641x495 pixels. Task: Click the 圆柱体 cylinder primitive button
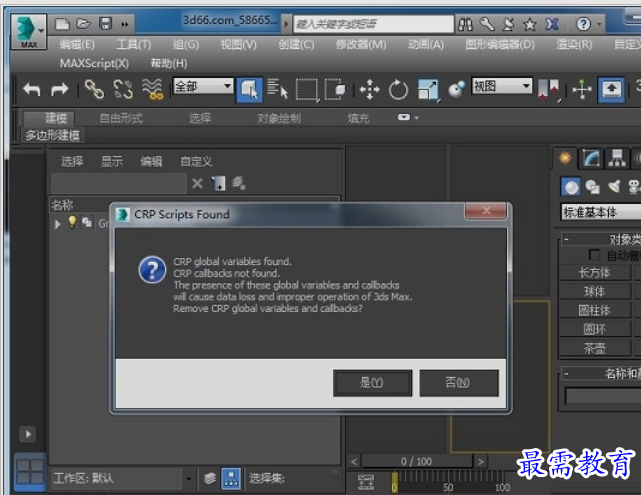[x=594, y=310]
